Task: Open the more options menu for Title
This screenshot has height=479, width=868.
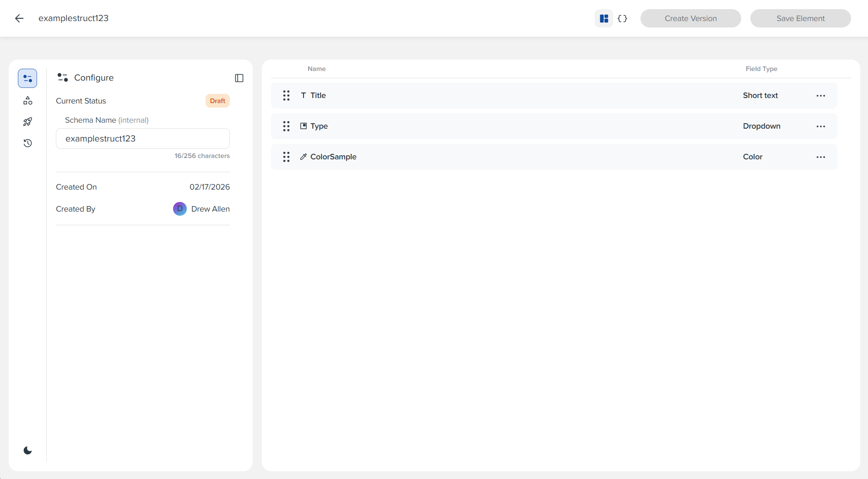Action: tap(820, 96)
